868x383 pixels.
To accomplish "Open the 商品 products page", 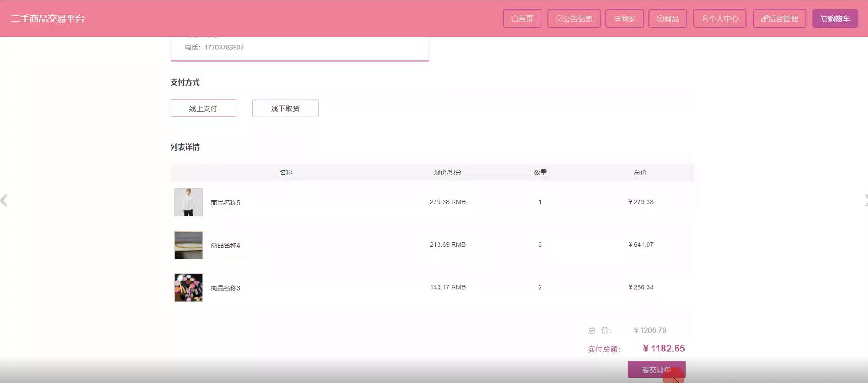I will [668, 18].
